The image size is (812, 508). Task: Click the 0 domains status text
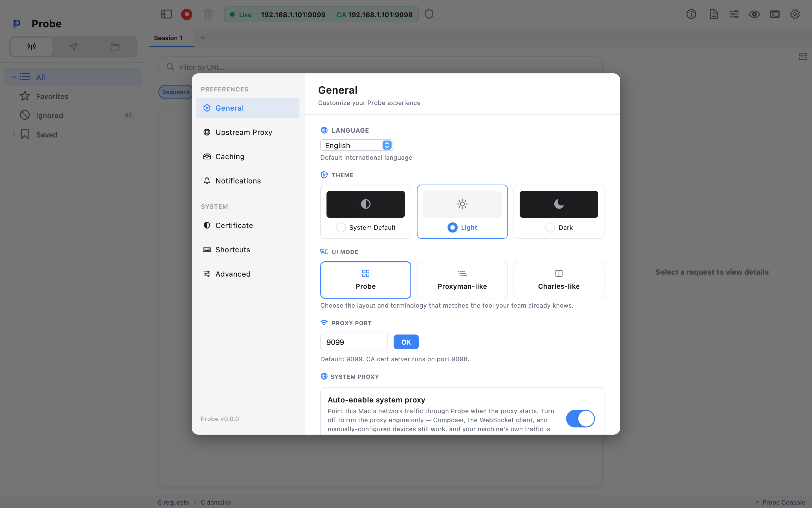click(216, 502)
